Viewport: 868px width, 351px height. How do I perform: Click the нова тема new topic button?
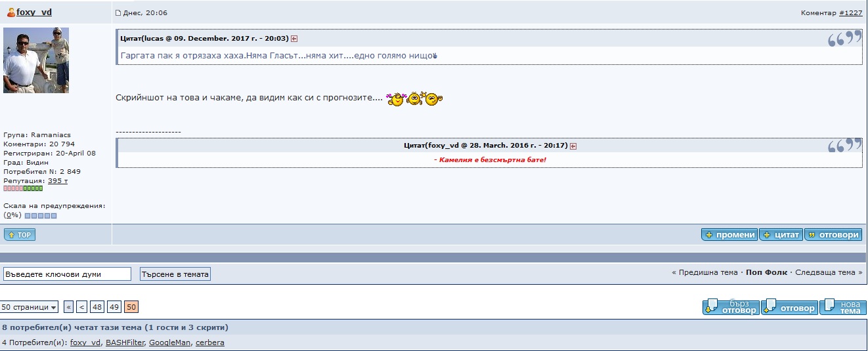[x=842, y=307]
